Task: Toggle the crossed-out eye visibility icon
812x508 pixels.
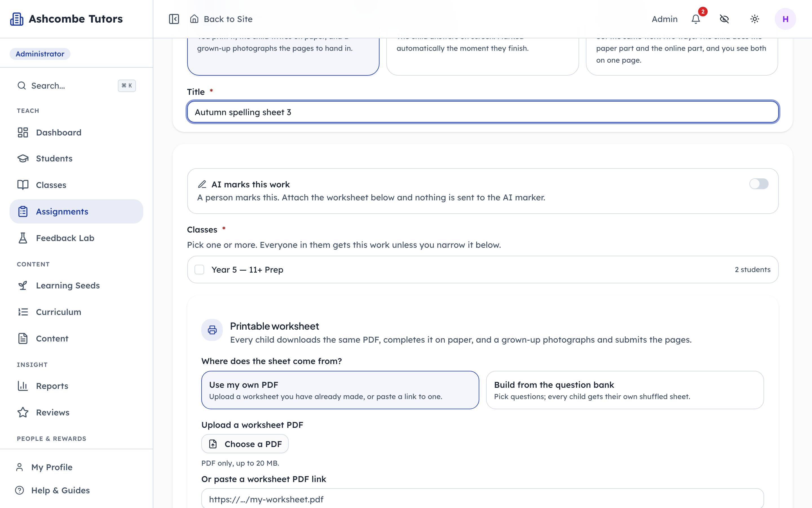Action: click(x=724, y=19)
